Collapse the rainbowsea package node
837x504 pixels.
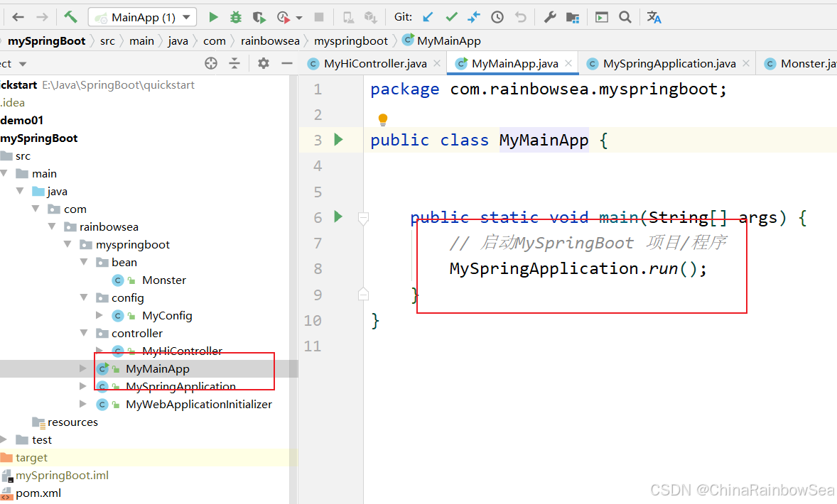point(53,227)
